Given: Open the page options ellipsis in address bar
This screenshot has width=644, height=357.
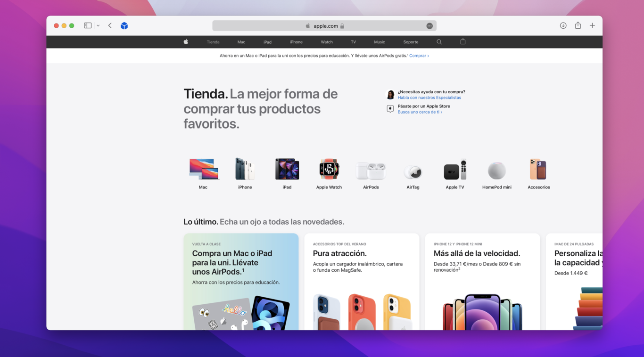Looking at the screenshot, I should tap(429, 26).
